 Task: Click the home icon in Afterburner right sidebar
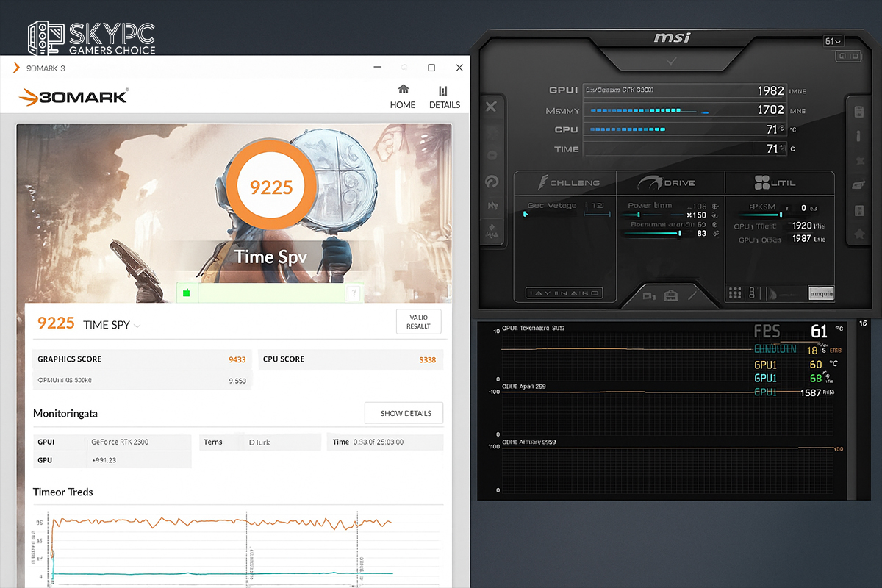pyautogui.click(x=858, y=234)
